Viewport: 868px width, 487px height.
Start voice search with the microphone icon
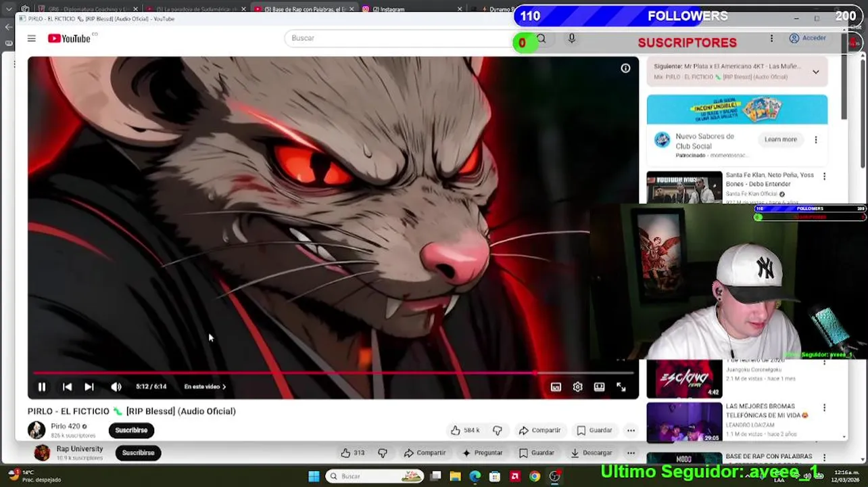coord(571,39)
